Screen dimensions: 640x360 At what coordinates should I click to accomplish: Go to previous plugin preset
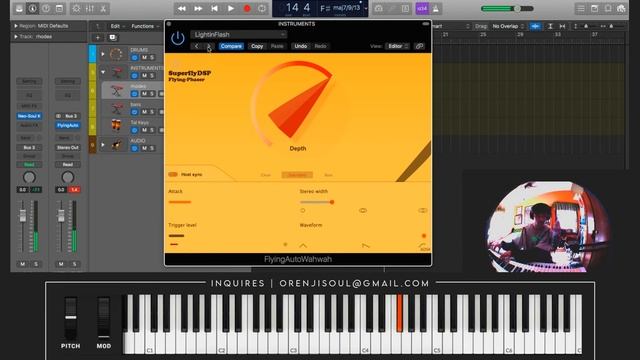click(x=197, y=46)
